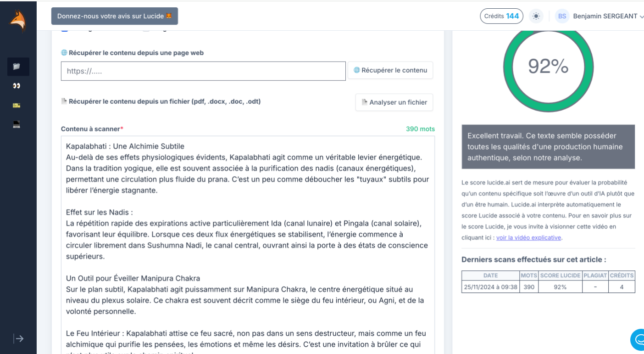Click the Crédits 144 badge
The width and height of the screenshot is (644, 354).
pyautogui.click(x=501, y=16)
